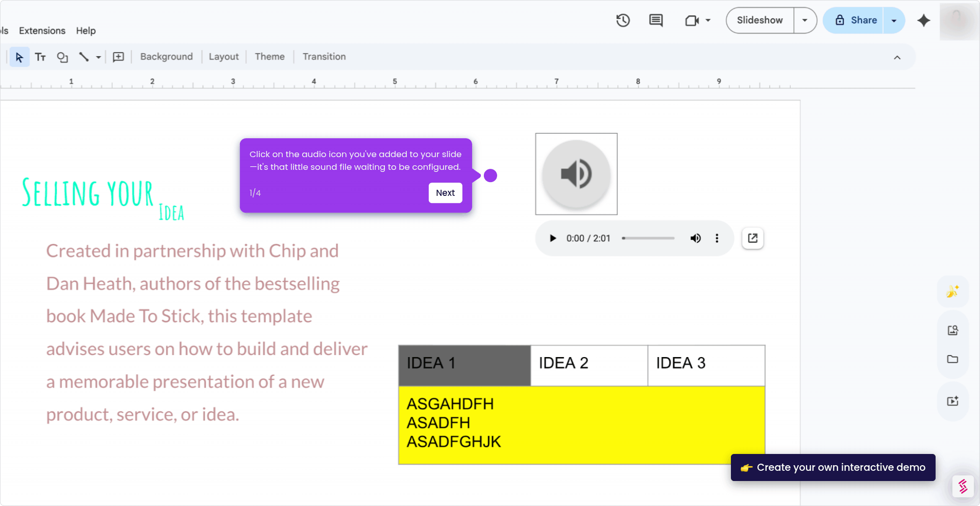Click the yellow ASGAHDFH text box
Image resolution: width=980 pixels, height=506 pixels.
[582, 425]
